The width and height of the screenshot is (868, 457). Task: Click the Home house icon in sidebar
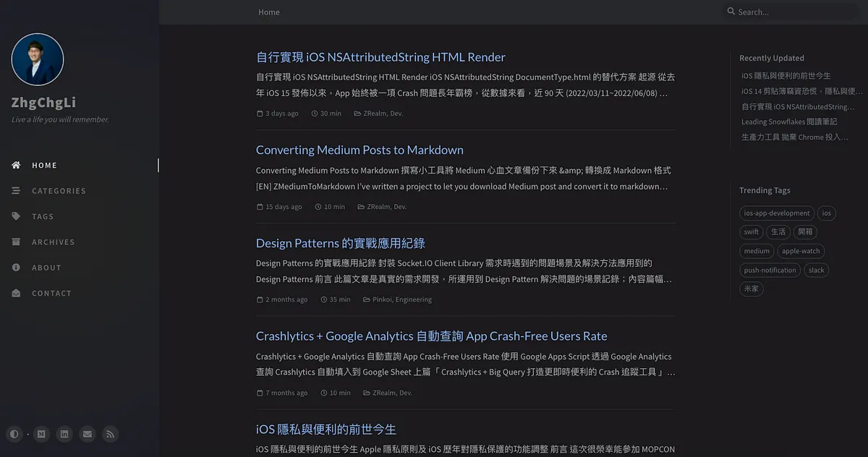(x=16, y=165)
